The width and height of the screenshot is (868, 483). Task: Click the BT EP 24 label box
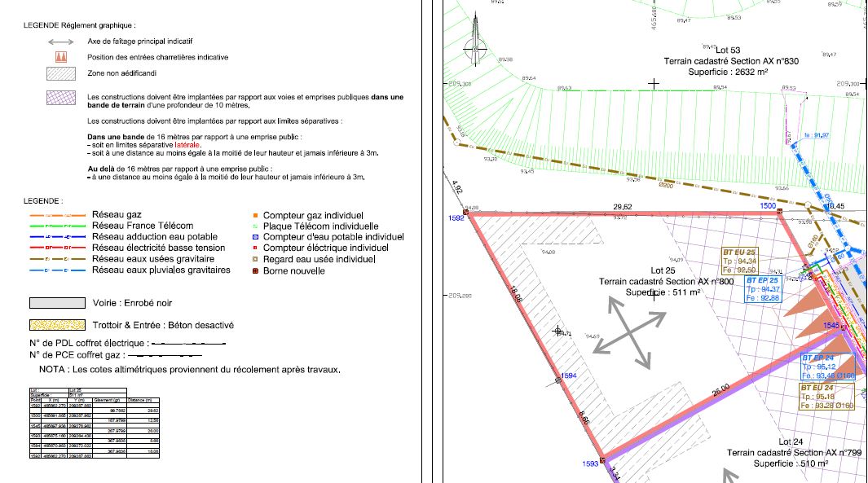828,367
